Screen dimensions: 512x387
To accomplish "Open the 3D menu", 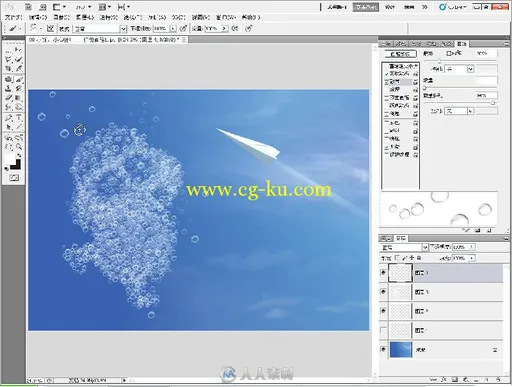I will 178,17.
